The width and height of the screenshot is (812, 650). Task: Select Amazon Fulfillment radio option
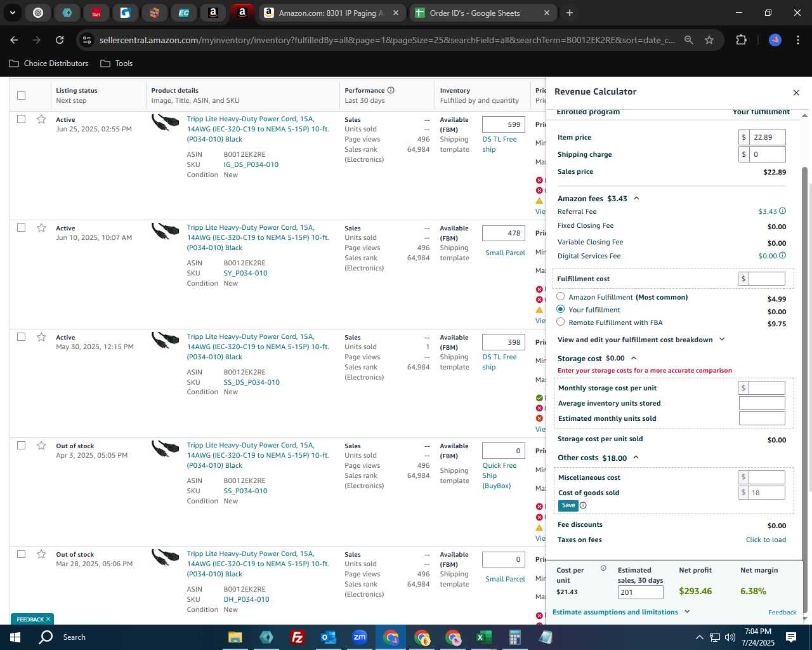[561, 296]
